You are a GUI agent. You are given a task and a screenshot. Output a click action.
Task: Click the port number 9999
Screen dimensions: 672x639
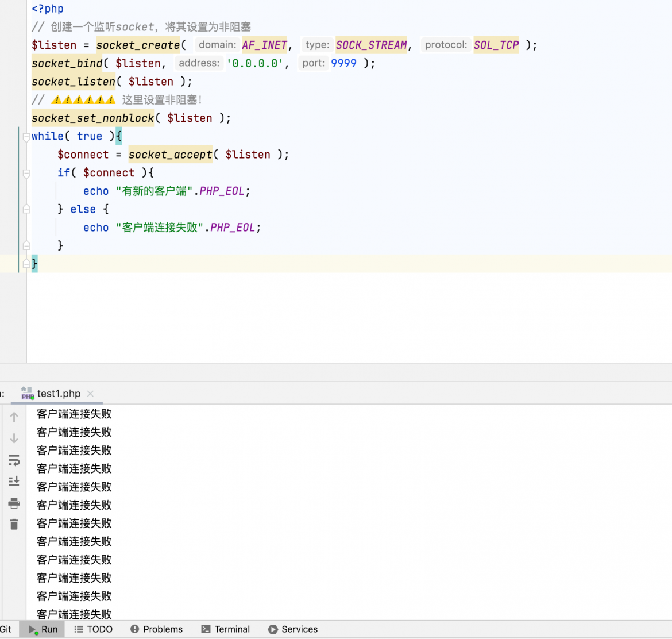click(343, 63)
